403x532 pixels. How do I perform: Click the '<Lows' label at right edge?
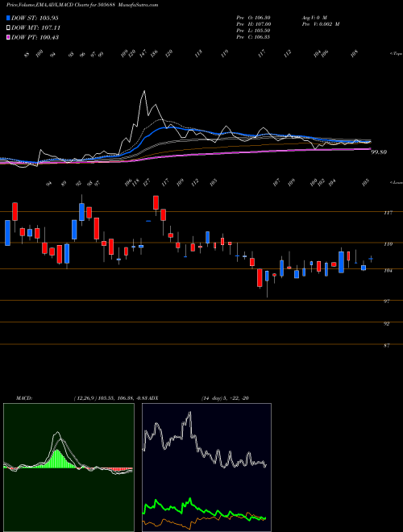click(397, 182)
